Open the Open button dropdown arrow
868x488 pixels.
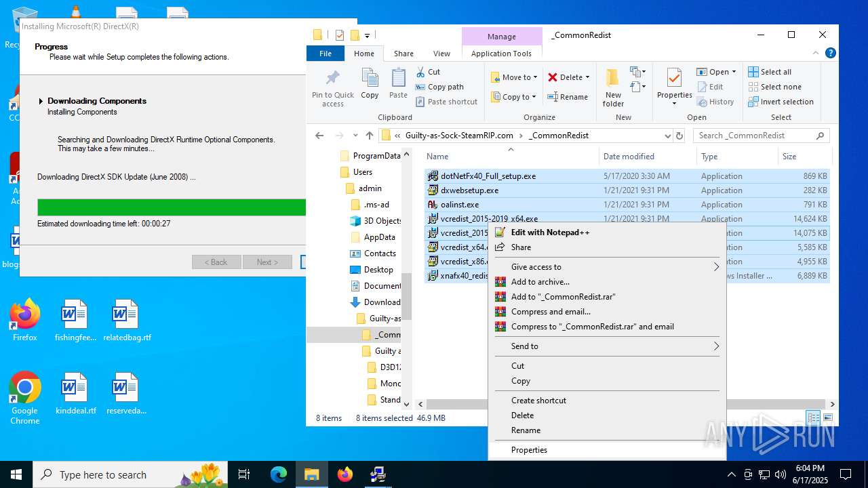coord(734,72)
